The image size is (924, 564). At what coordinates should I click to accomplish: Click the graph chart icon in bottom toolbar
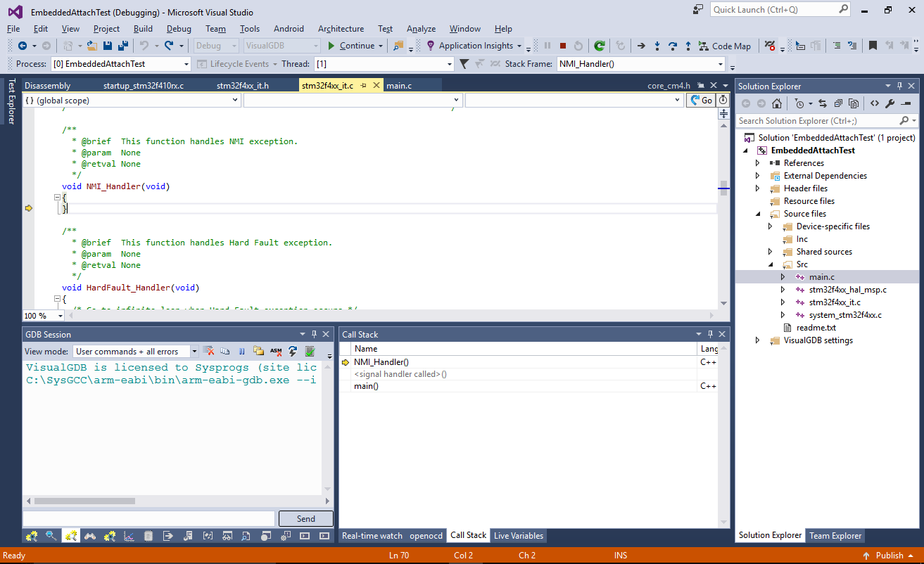click(129, 536)
